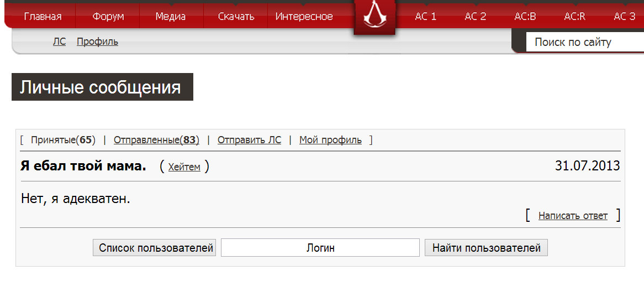Click the Assassin's Creed logo icon
This screenshot has width=644, height=286.
[x=374, y=17]
